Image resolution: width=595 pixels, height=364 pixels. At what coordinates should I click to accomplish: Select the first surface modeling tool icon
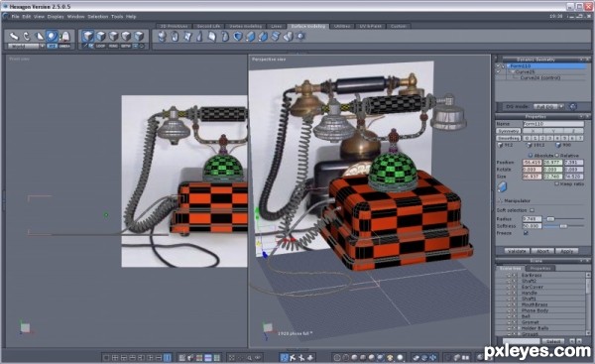pos(162,36)
